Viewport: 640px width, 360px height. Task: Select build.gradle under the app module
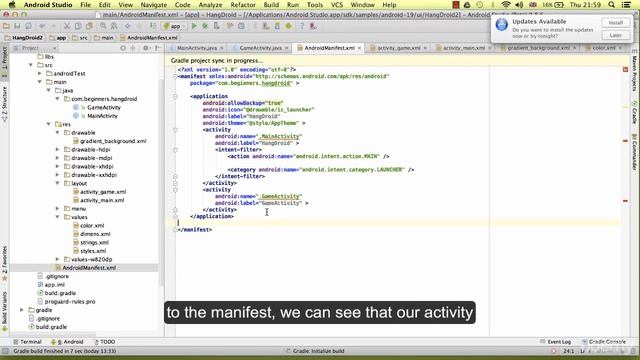pyautogui.click(x=60, y=293)
